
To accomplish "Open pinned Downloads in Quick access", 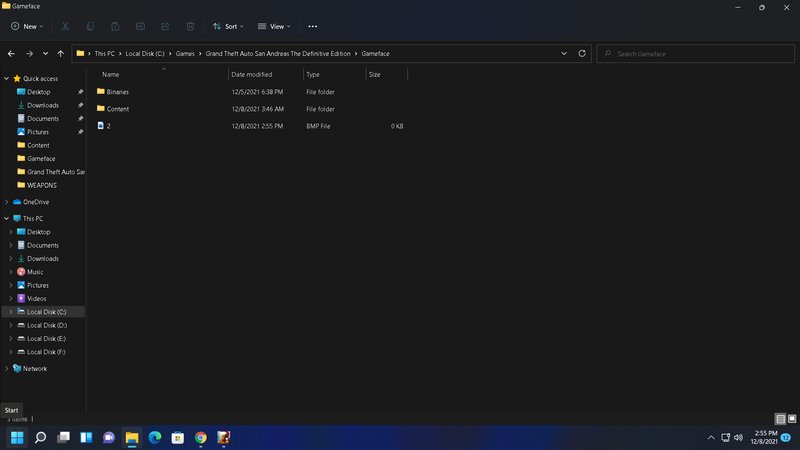I will pyautogui.click(x=43, y=105).
